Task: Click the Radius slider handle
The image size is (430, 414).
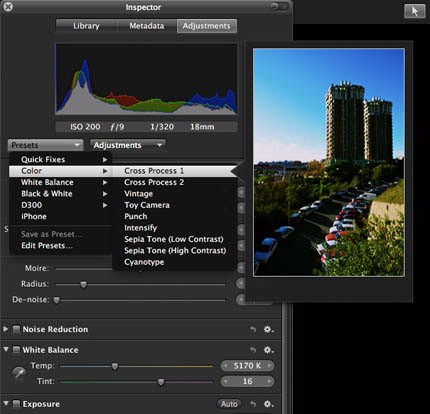Action: [x=83, y=284]
